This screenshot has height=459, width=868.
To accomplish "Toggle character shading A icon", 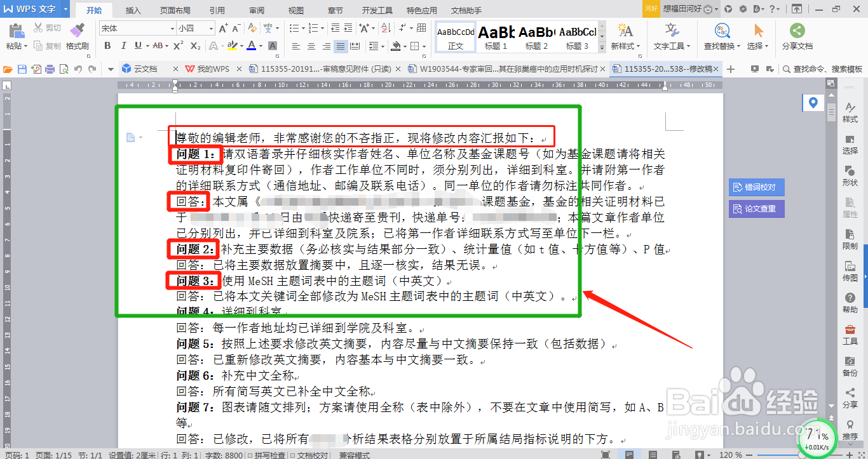I will click(x=273, y=46).
